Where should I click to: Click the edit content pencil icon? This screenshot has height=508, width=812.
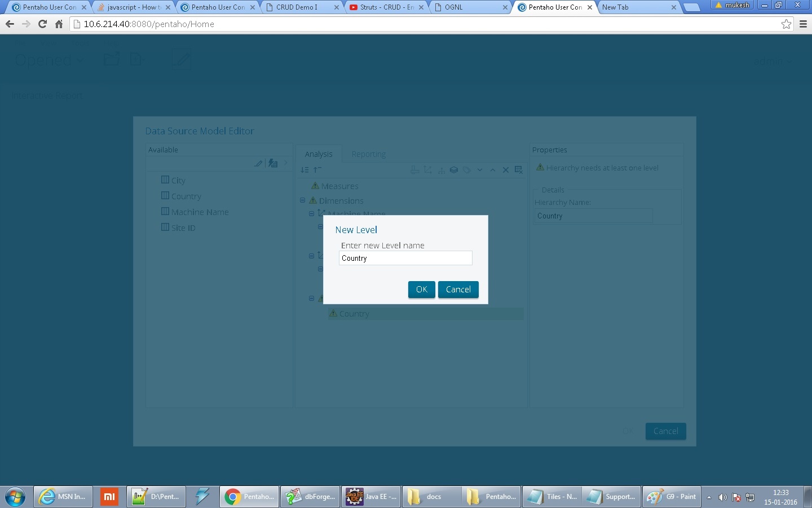(x=181, y=59)
